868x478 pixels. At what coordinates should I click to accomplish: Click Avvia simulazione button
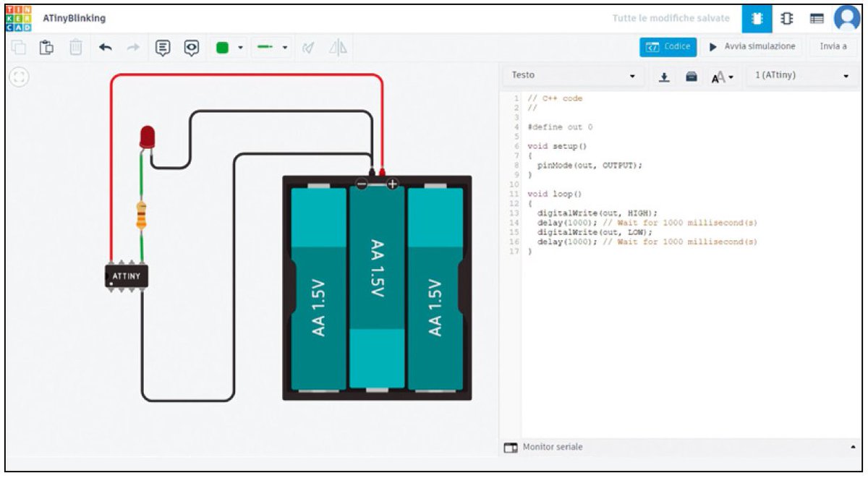pos(752,47)
